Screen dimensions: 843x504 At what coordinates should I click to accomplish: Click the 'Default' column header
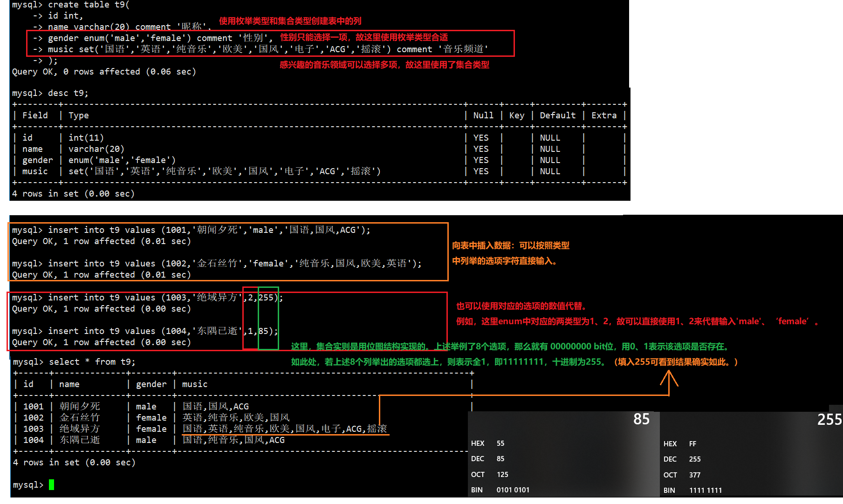(558, 116)
